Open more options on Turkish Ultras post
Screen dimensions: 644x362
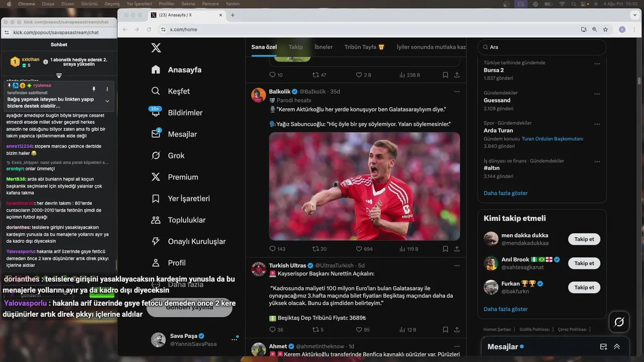pos(457,265)
